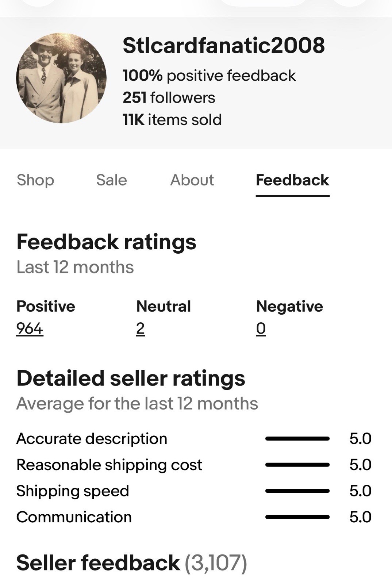View the 0 negative feedback ratings
The width and height of the screenshot is (392, 584).
261,328
